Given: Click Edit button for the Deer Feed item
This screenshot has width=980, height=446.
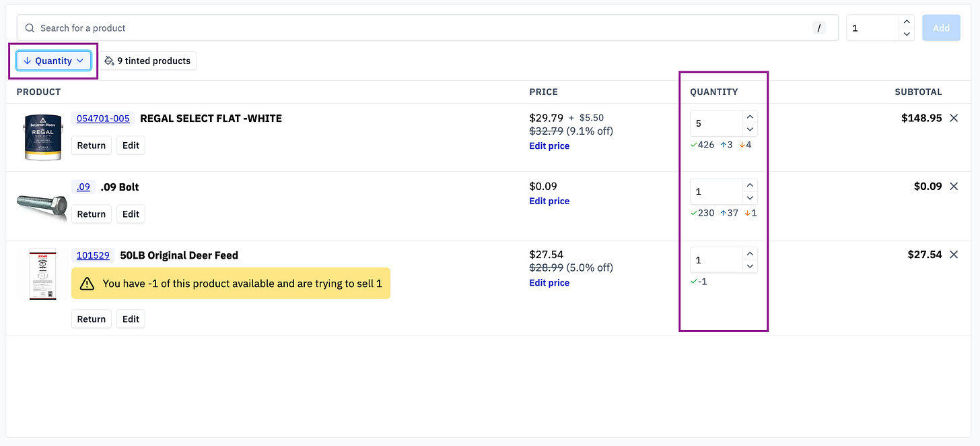Looking at the screenshot, I should point(131,319).
